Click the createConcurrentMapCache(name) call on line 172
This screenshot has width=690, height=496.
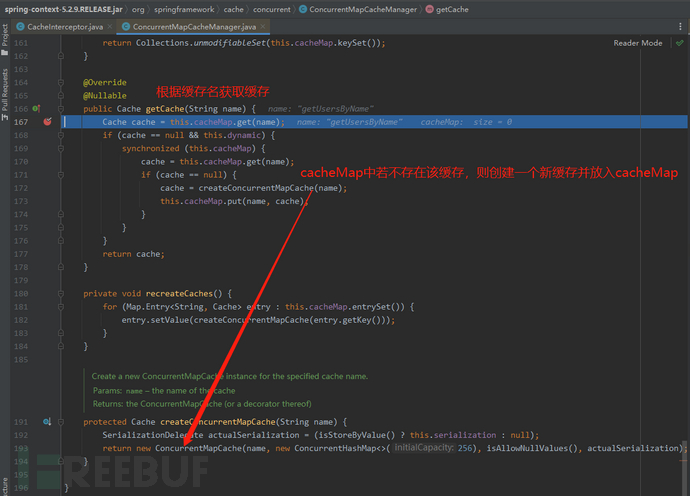point(271,188)
